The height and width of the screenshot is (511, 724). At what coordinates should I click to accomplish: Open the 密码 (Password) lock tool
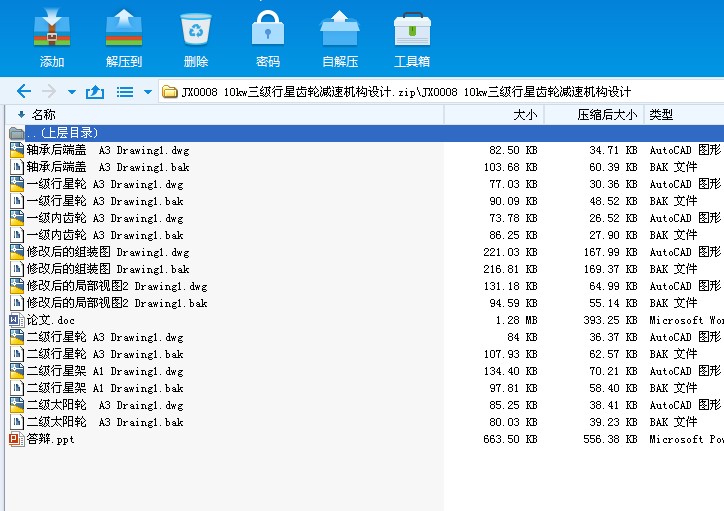coord(268,29)
